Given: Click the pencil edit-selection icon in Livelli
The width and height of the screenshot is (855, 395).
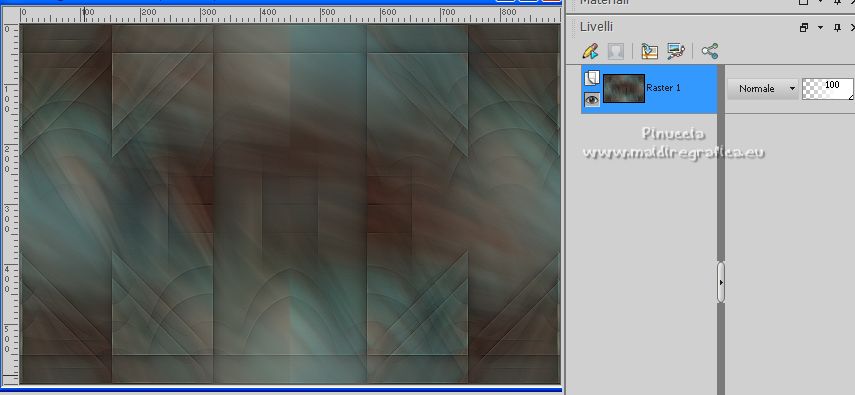Looking at the screenshot, I should (x=591, y=52).
